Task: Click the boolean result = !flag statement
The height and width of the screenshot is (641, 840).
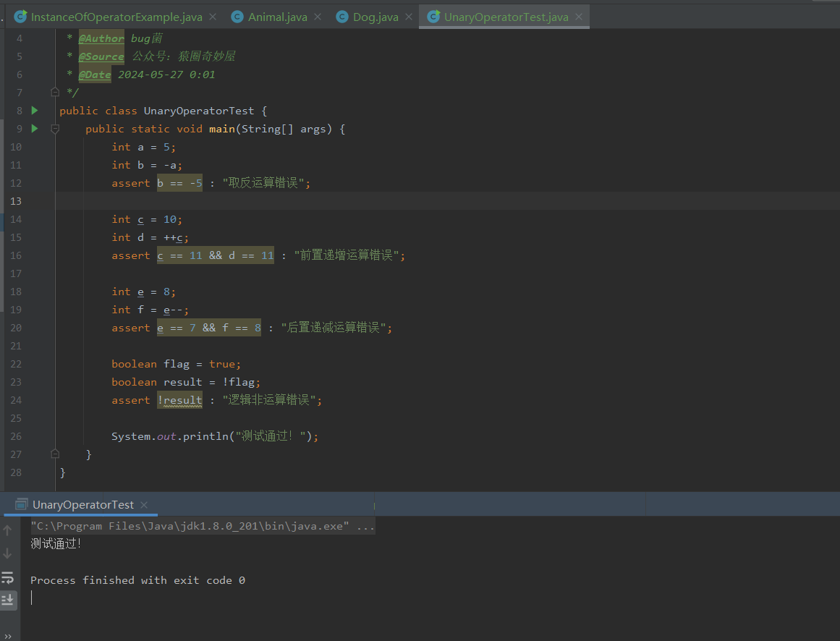Action: pyautogui.click(x=186, y=382)
